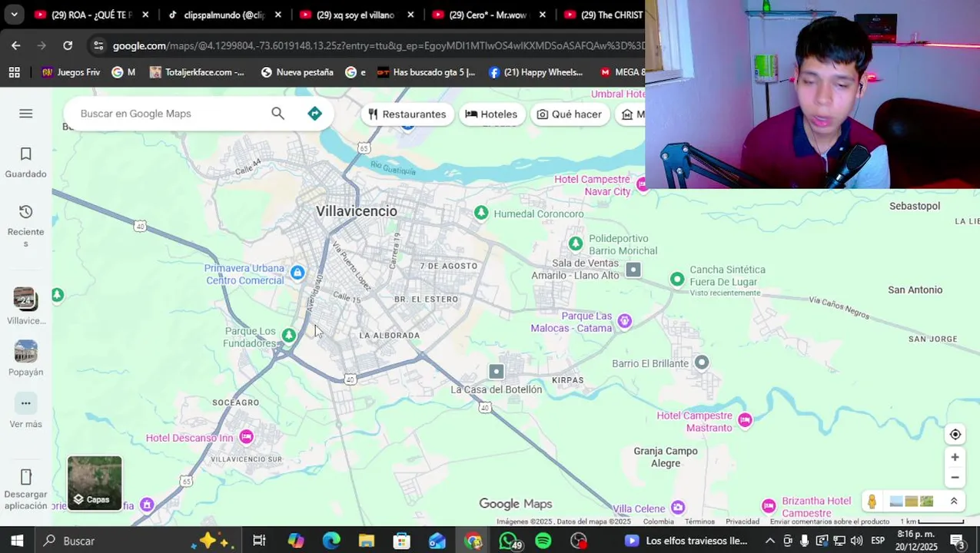This screenshot has width=980, height=553.
Task: Click the my-location target button
Action: tap(955, 435)
